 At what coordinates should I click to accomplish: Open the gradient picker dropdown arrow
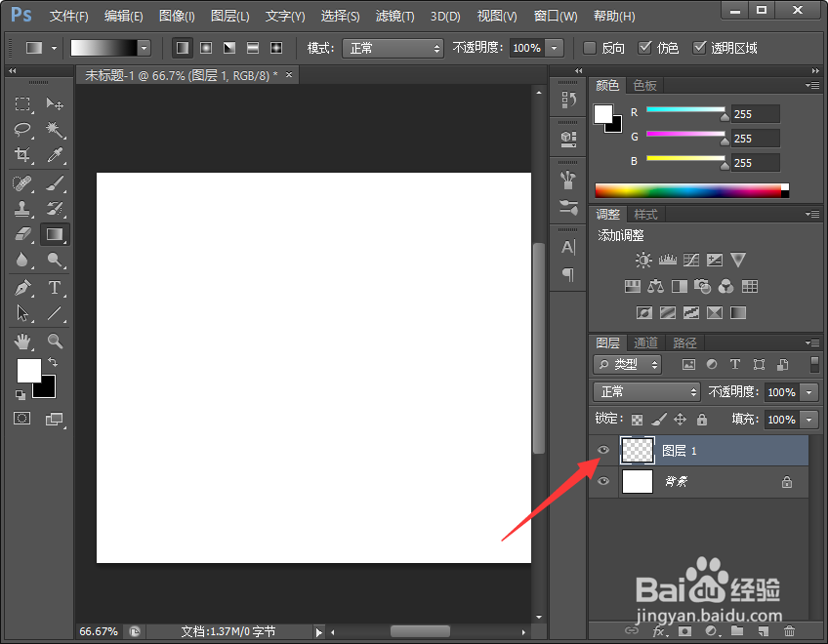pos(145,48)
